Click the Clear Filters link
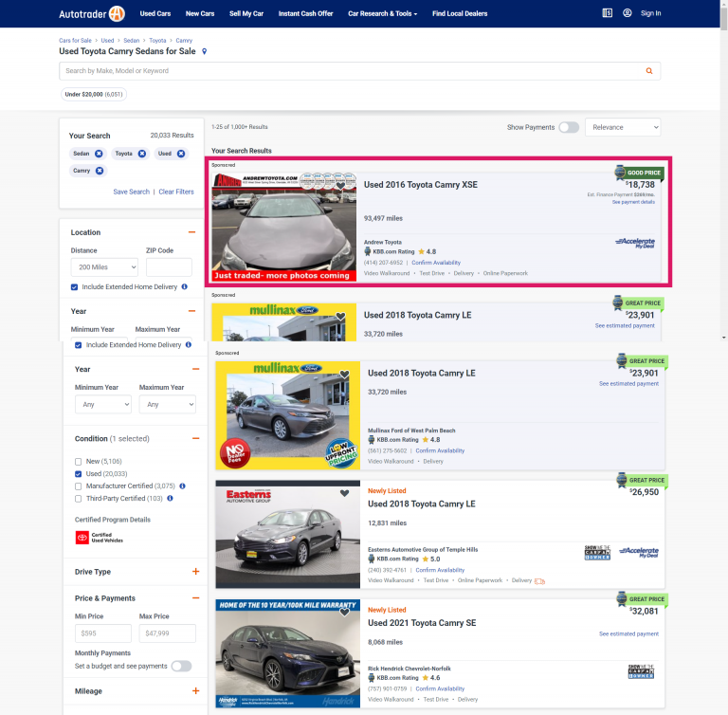The image size is (728, 715). tap(176, 192)
